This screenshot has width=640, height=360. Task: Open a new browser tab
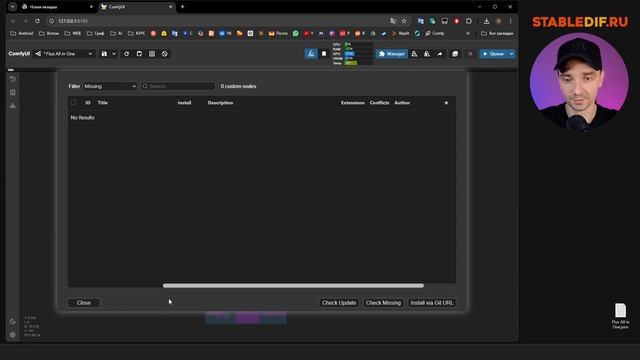(x=182, y=7)
